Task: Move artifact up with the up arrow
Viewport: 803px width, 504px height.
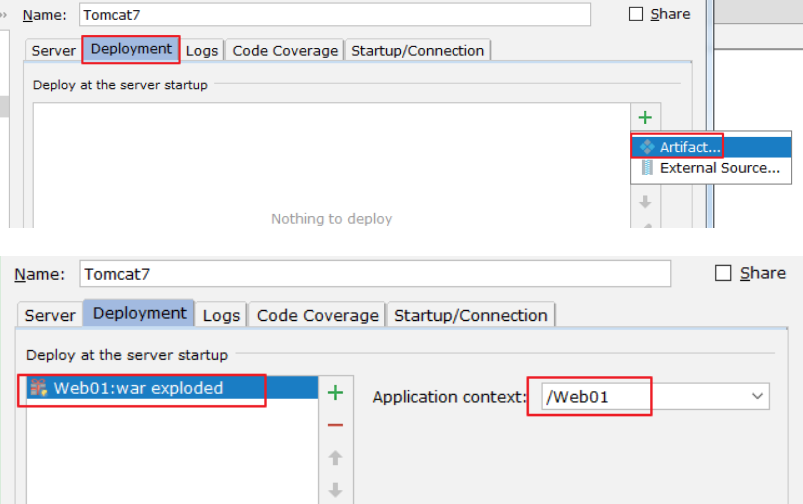Action: 335,457
